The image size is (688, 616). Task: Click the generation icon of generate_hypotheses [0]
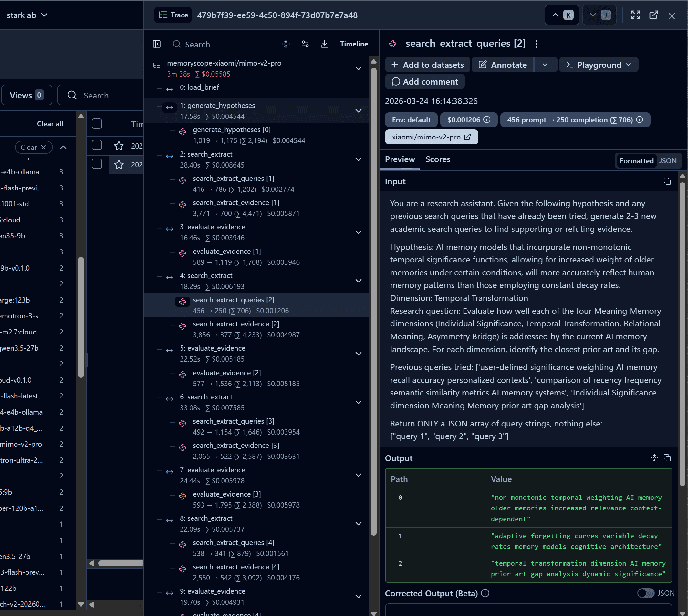point(182,132)
